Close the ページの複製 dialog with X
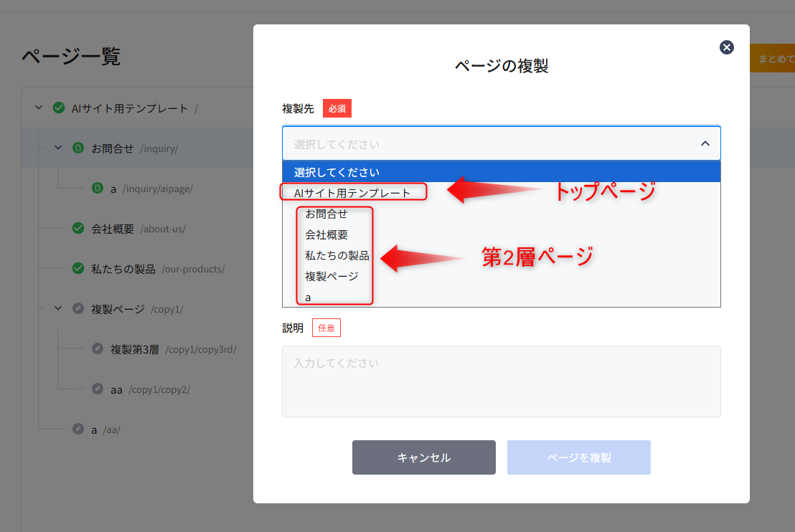Viewport: 795px width, 532px height. click(727, 47)
